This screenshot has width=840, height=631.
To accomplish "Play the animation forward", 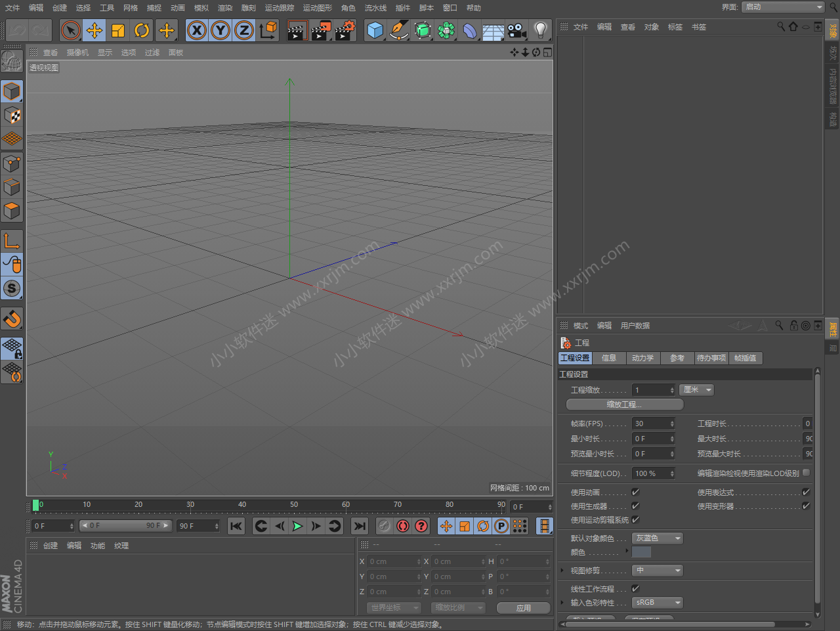I will [x=297, y=526].
